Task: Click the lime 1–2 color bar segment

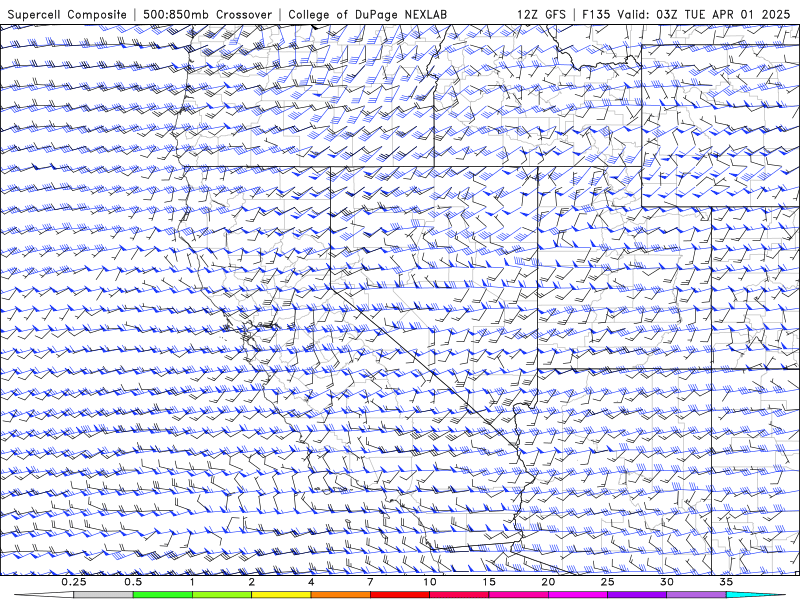Action: coord(222,595)
